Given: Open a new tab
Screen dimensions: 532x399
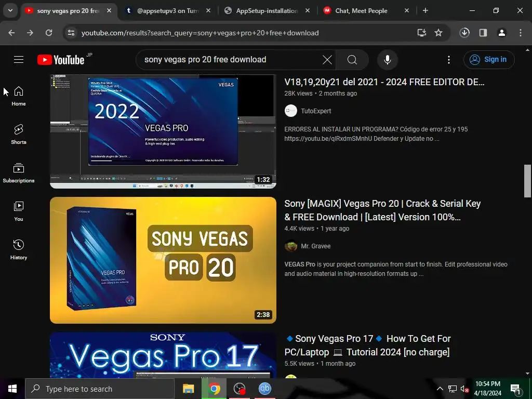Looking at the screenshot, I should tap(425, 10).
